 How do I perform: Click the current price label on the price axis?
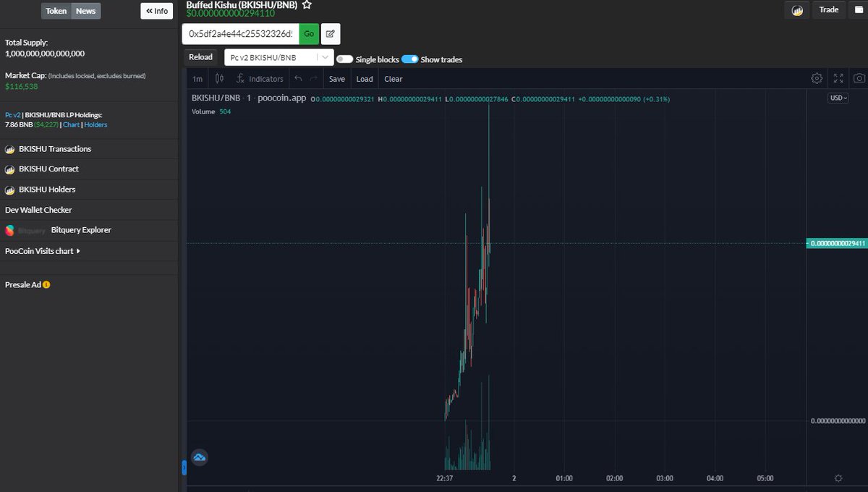[836, 244]
